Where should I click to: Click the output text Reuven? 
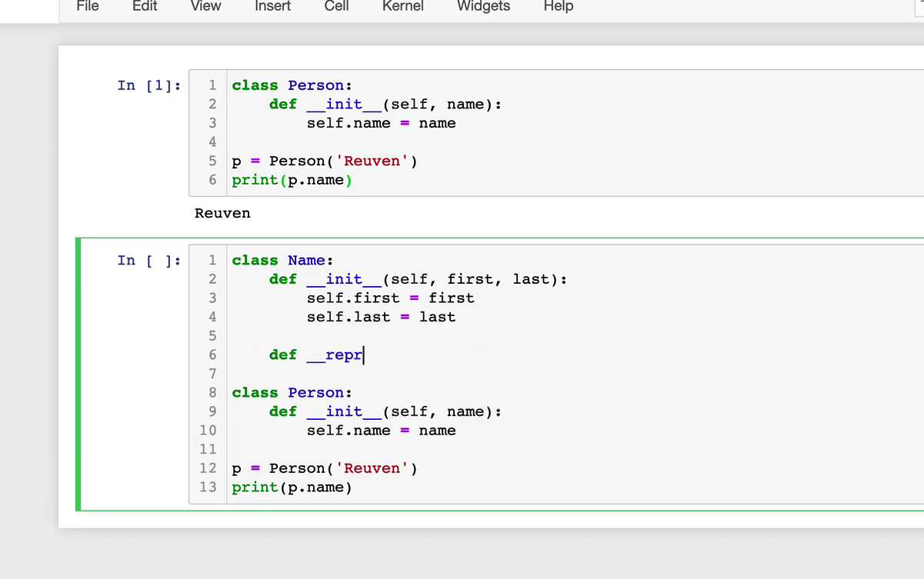pos(222,213)
